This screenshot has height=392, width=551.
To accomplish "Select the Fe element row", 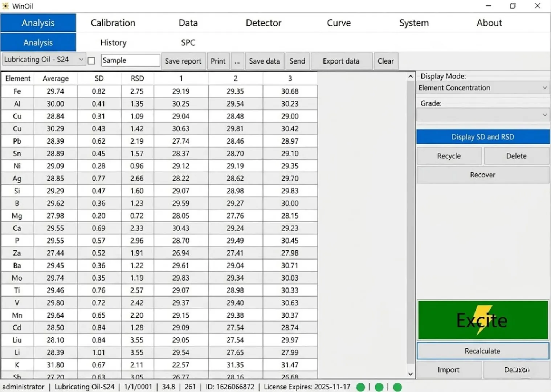I will click(159, 91).
